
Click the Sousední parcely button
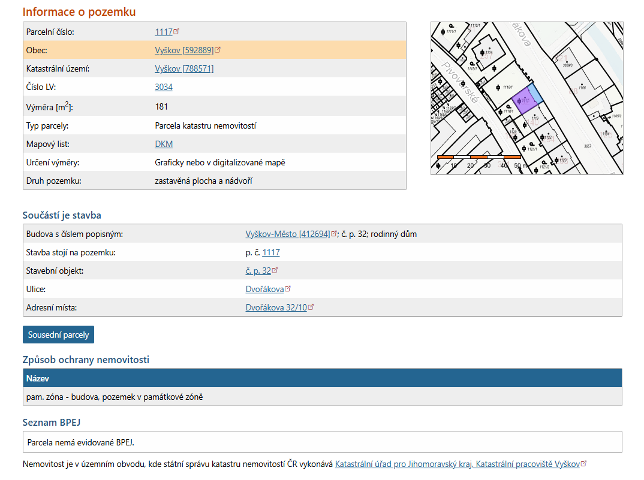click(58, 335)
